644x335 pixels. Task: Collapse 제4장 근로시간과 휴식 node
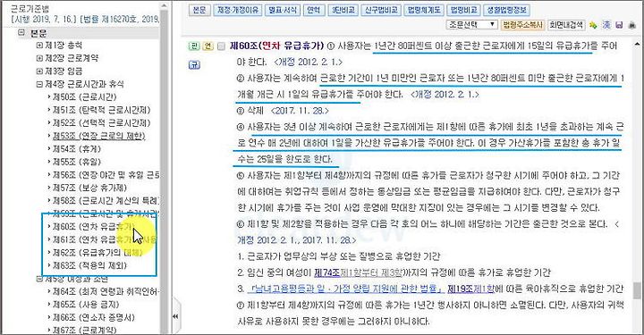[39, 84]
